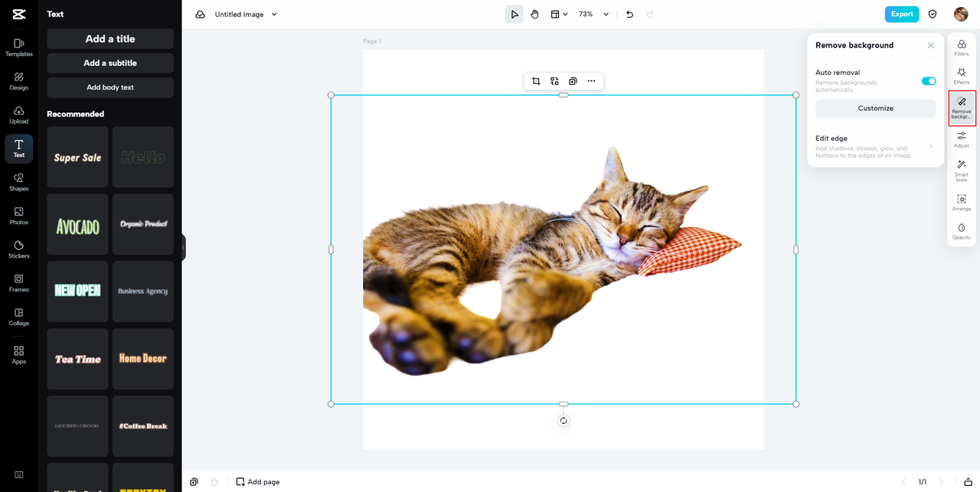Viewport: 980px width, 492px height.
Task: Select the NEW OPEN text preset
Action: pyautogui.click(x=77, y=292)
